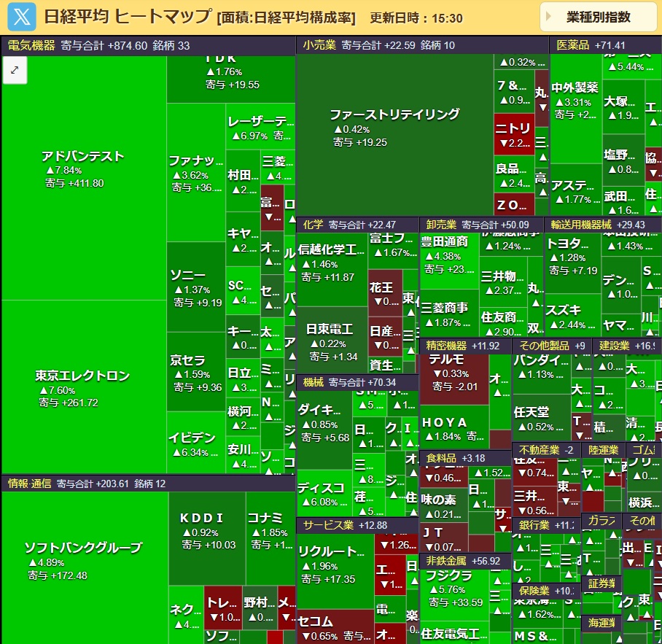Open the 海運業 sector header

[x=601, y=623]
